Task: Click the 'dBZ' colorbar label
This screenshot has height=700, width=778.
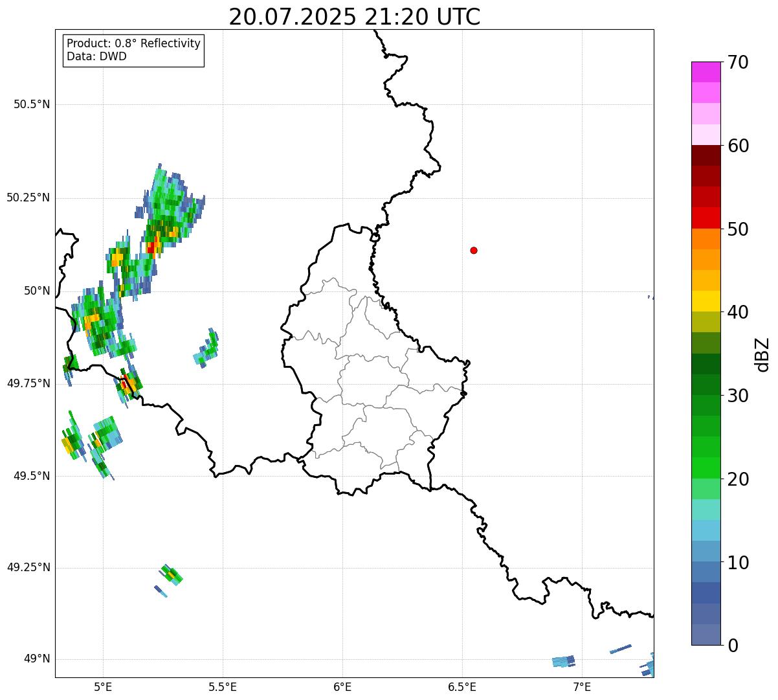Action: tap(762, 354)
